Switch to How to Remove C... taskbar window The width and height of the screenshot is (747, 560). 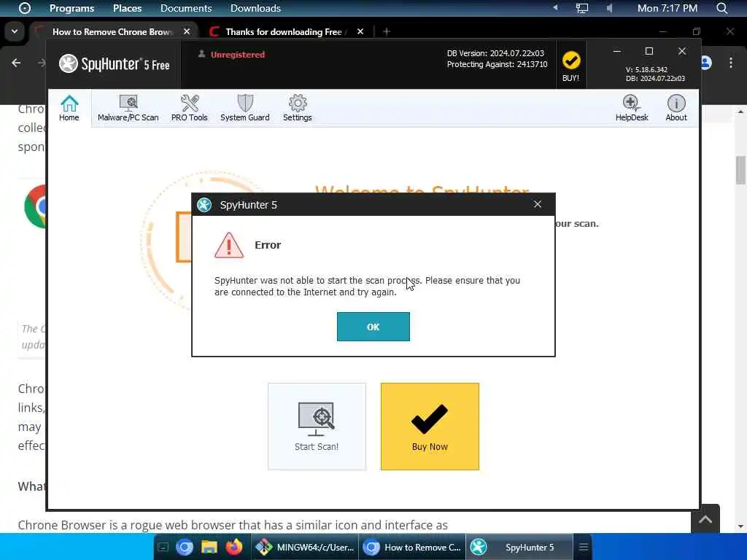pyautogui.click(x=413, y=547)
